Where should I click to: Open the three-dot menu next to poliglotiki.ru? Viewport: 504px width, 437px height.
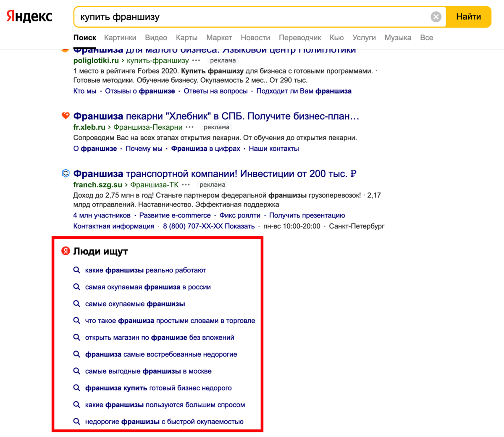tap(196, 60)
